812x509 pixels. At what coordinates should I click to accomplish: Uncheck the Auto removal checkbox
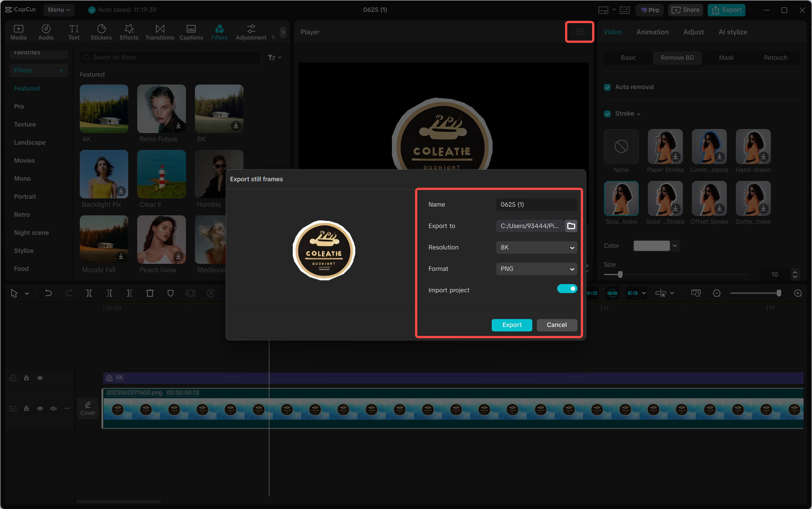tap(607, 87)
